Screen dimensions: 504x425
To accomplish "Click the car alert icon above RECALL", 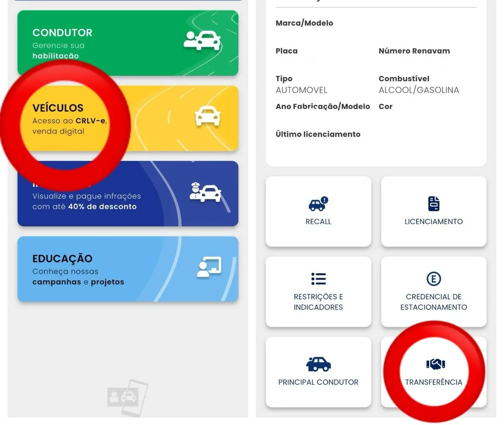I will pos(318,204).
